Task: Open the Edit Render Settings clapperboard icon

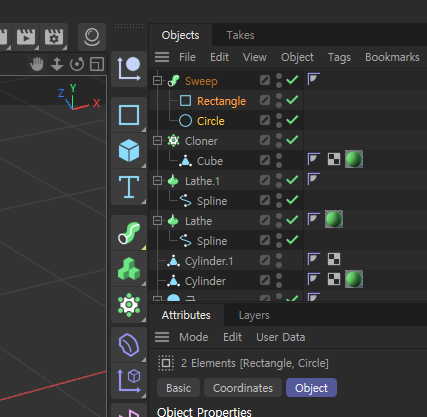Action: pos(54,36)
